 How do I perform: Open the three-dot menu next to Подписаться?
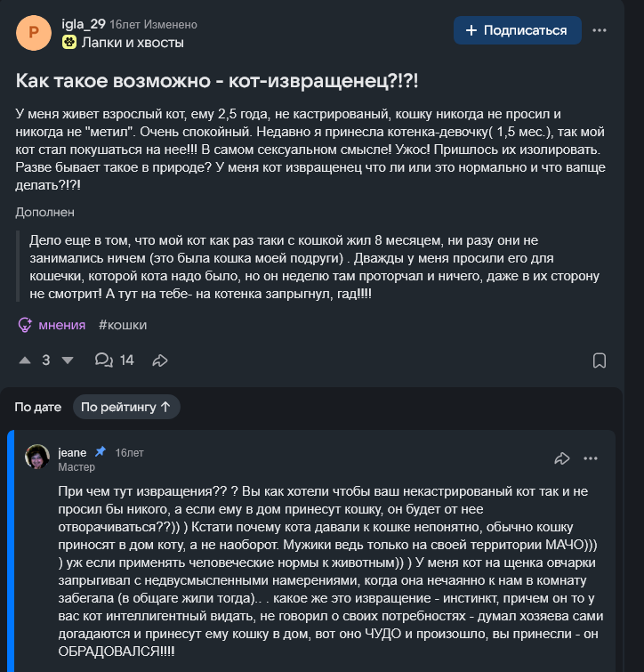pos(599,30)
